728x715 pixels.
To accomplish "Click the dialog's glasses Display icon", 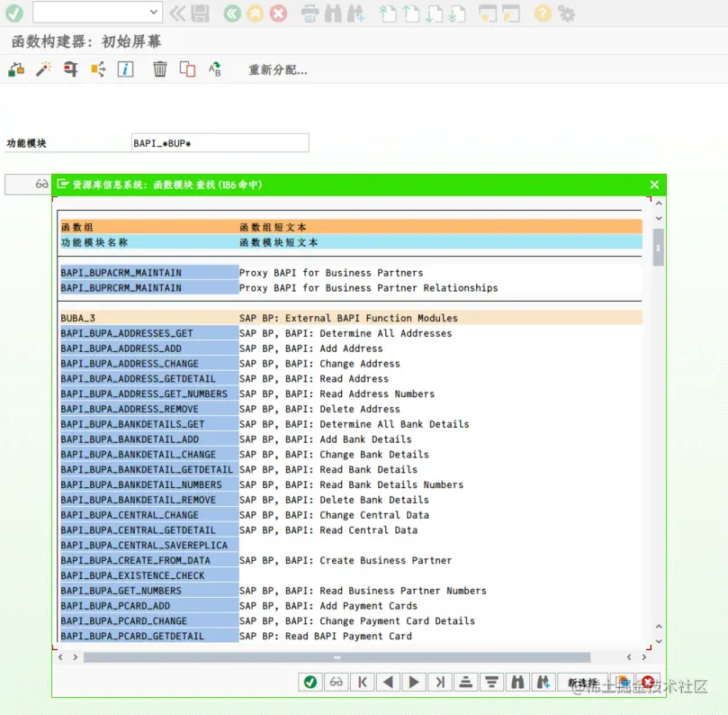I will [x=337, y=682].
